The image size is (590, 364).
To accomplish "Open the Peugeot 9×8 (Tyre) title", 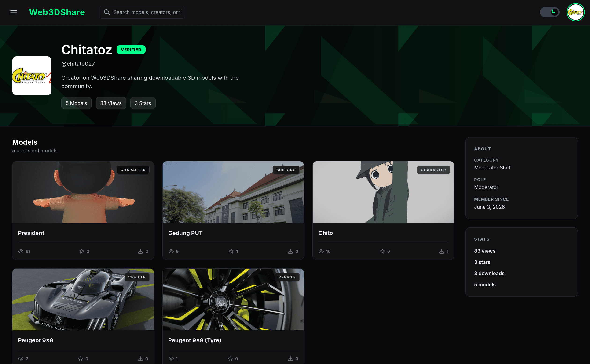I will [195, 340].
